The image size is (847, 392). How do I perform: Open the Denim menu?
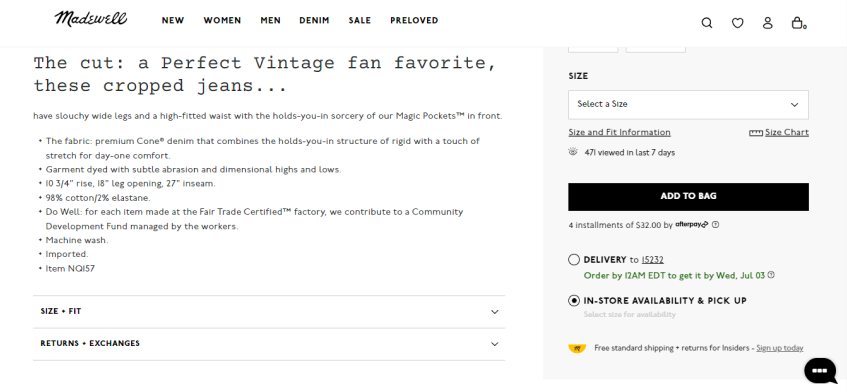pyautogui.click(x=314, y=21)
